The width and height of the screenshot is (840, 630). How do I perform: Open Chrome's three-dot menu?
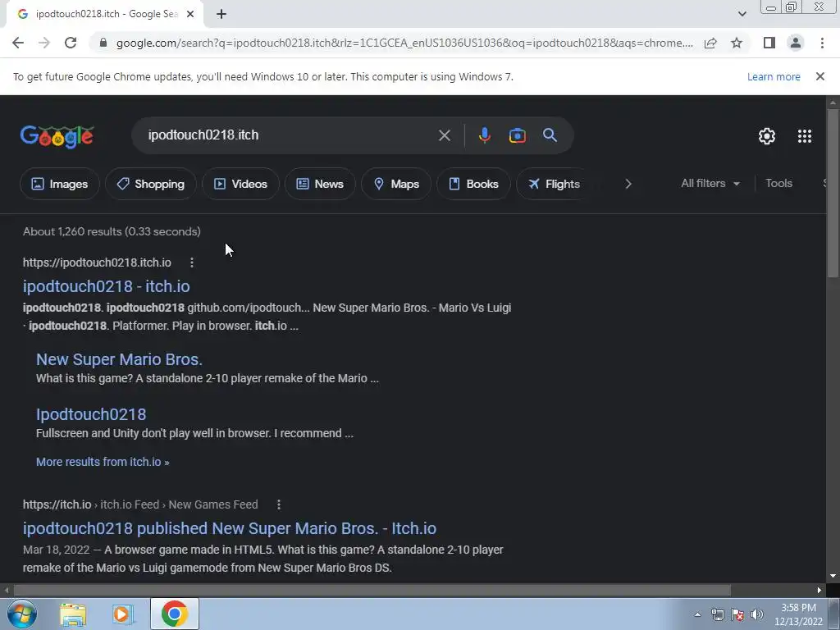822,43
